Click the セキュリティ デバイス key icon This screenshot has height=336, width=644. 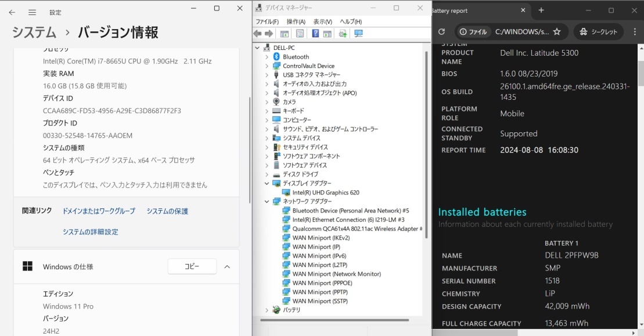(276, 147)
